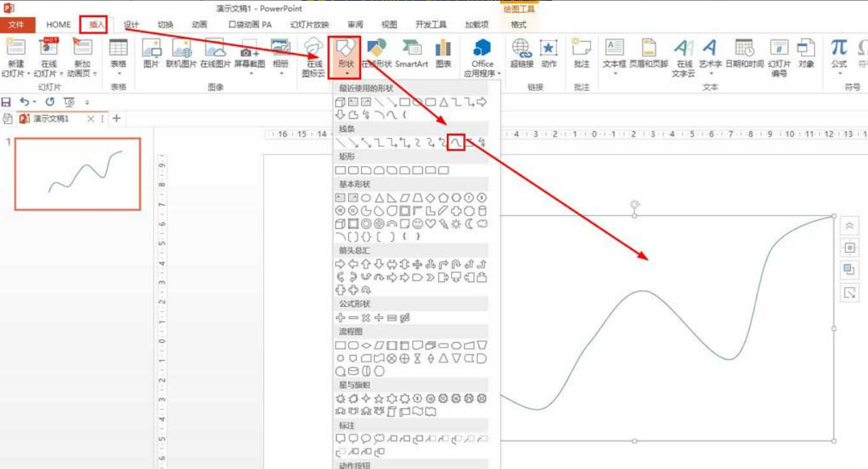Select the curve shape in the 线条 row
This screenshot has height=469, width=868.
point(457,142)
